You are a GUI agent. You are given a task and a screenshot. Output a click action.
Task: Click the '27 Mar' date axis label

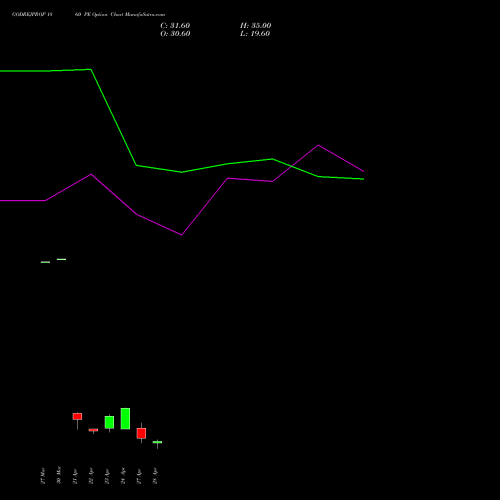tap(43, 476)
